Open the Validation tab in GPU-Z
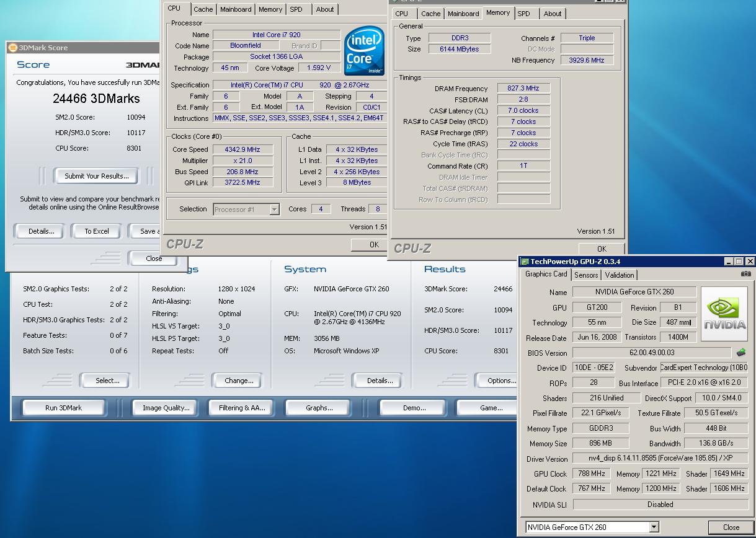Viewport: 756px width, 538px height. tap(620, 275)
